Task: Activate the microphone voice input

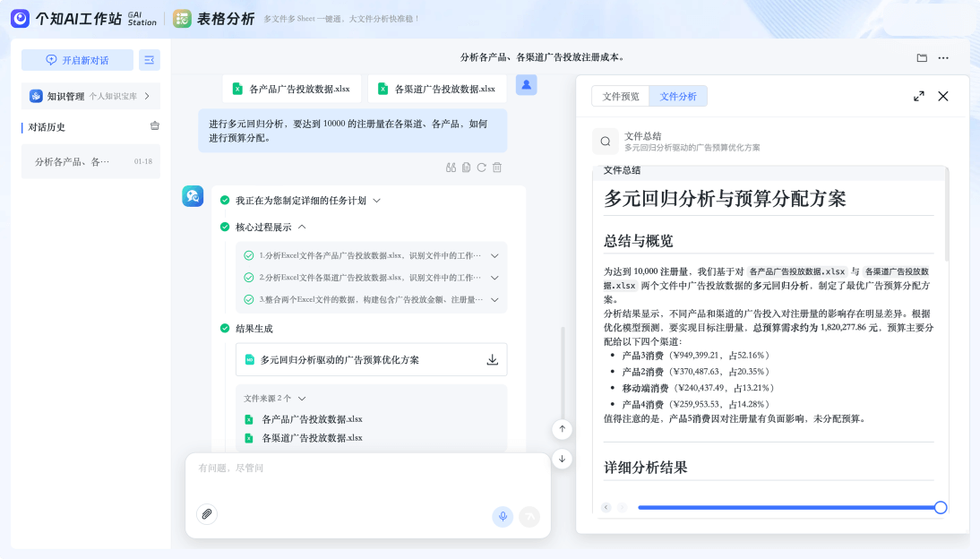Action: 503,516
